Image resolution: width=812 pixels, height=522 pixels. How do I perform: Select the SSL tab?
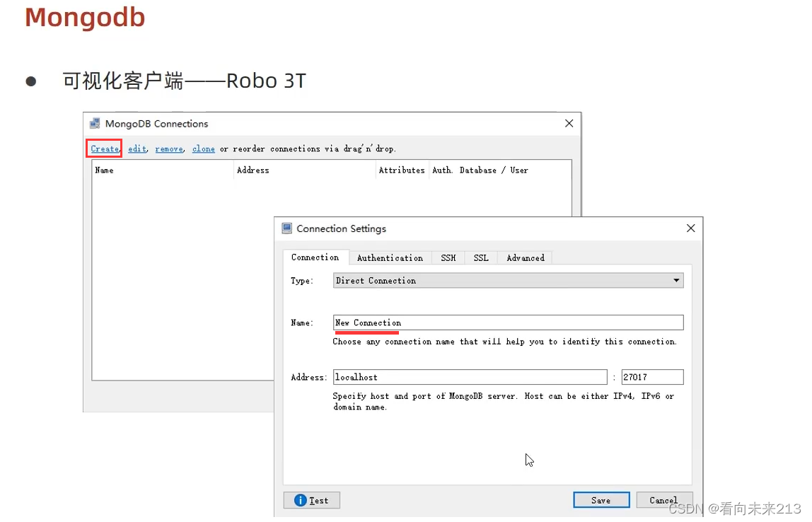coord(480,257)
